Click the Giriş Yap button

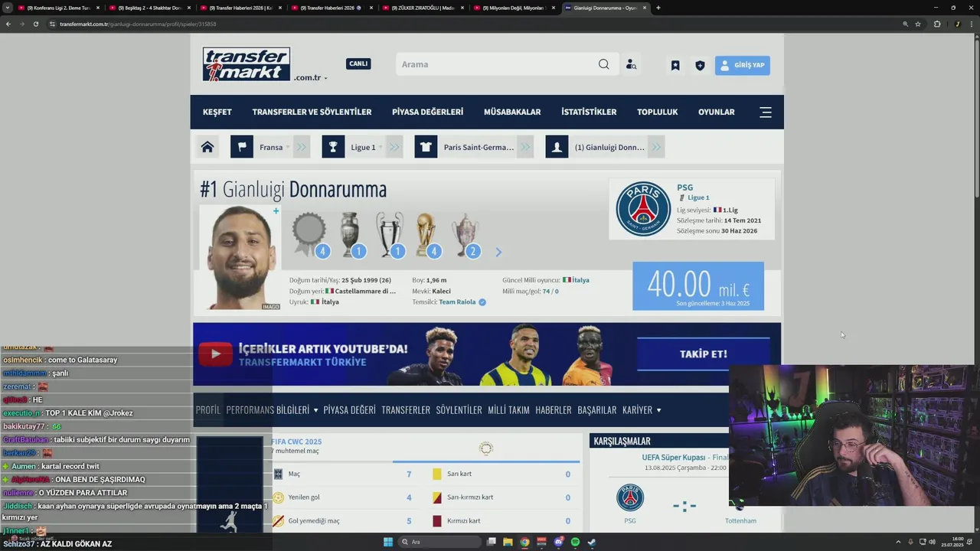point(743,65)
